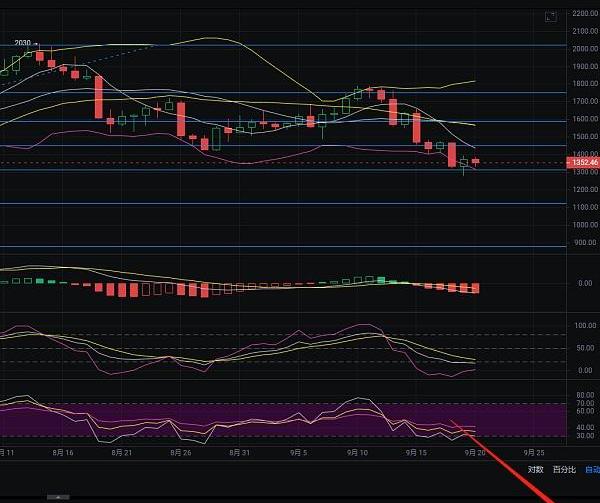Enable the 自动 auto-scale option

pos(592,469)
